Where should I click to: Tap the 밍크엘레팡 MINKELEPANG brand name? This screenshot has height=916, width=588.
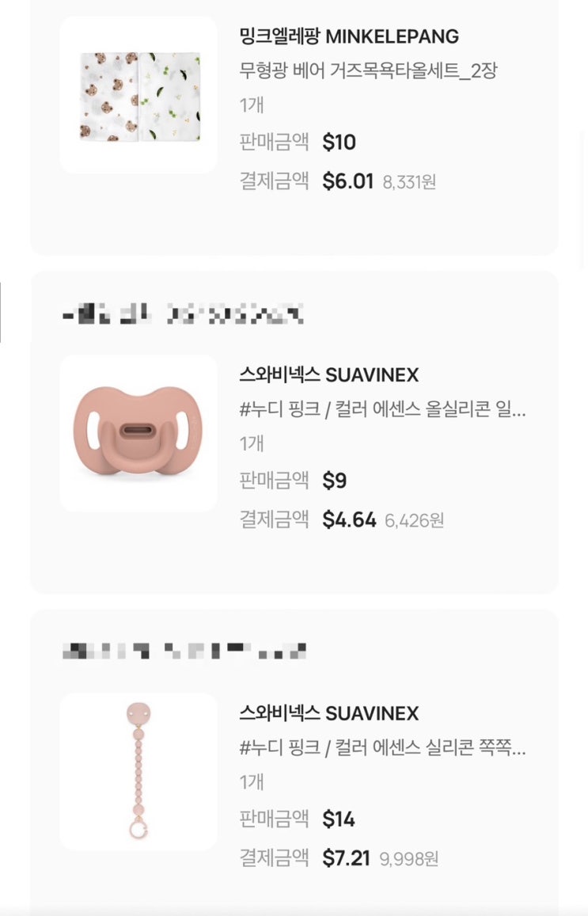[x=349, y=36]
